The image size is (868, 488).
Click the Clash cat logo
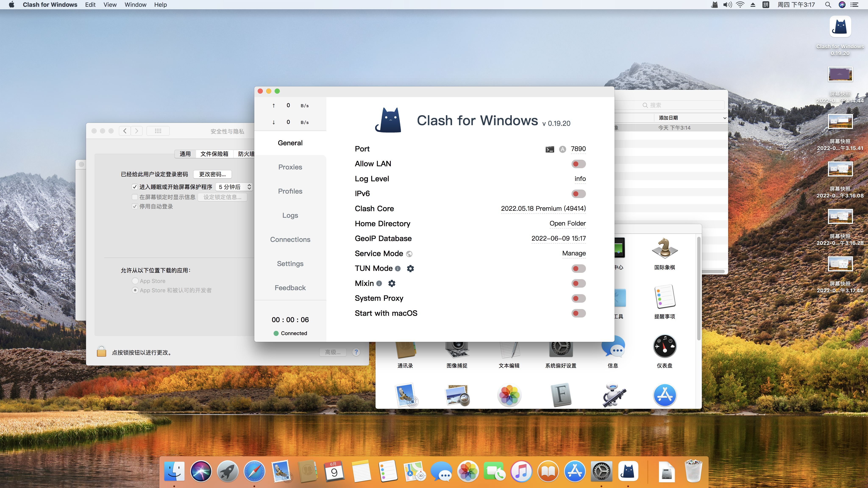[x=388, y=120]
